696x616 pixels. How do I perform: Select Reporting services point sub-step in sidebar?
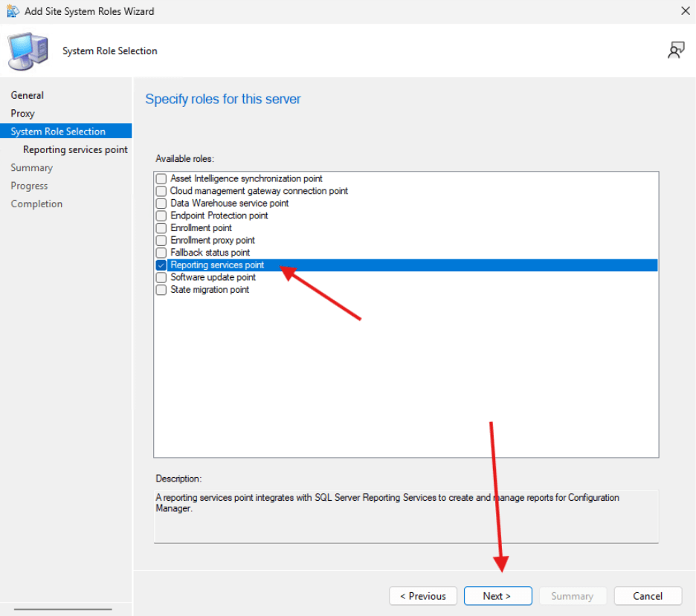(x=75, y=149)
